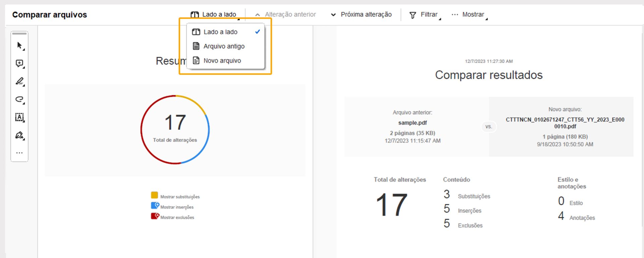Viewport: 644px width, 258px height.
Task: Jump to Próxima alteração
Action: click(x=361, y=14)
